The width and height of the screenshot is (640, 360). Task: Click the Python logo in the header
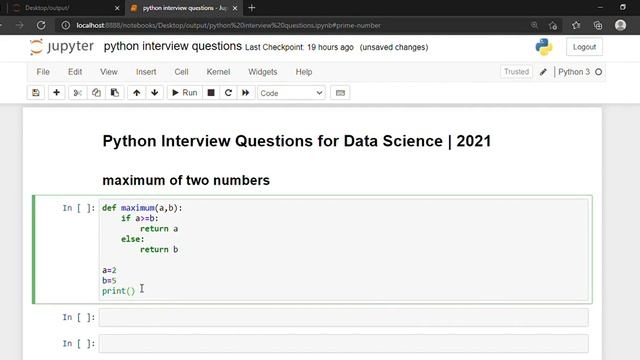(x=544, y=47)
